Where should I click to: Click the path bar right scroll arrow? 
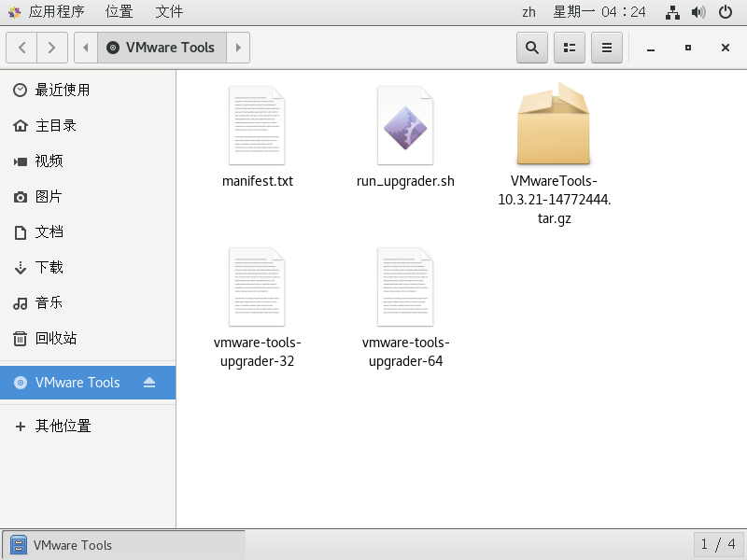238,48
